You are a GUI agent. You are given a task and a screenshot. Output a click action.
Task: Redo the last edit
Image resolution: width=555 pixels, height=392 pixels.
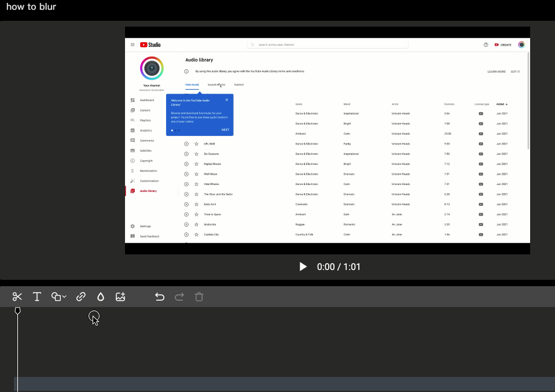click(179, 297)
